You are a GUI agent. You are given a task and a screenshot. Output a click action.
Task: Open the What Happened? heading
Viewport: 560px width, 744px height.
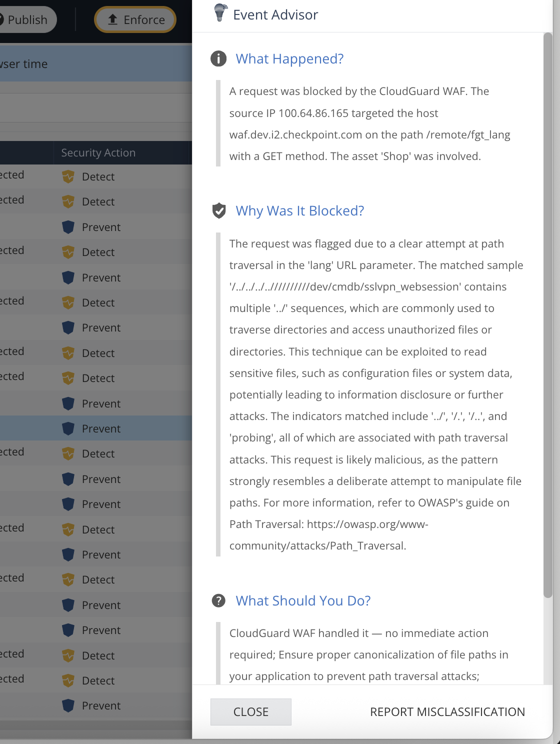(289, 58)
